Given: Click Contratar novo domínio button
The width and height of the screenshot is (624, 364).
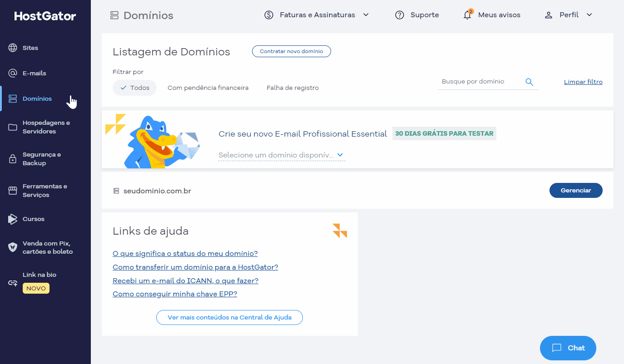Looking at the screenshot, I should coord(292,51).
